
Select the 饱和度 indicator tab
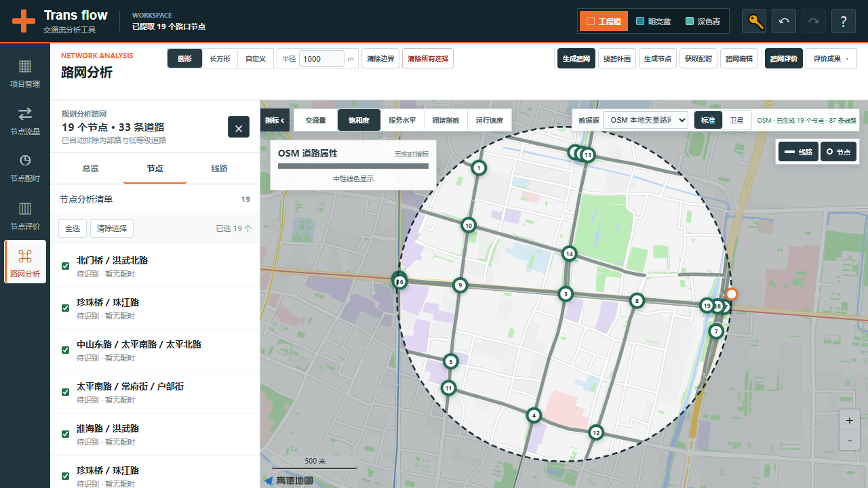(359, 120)
